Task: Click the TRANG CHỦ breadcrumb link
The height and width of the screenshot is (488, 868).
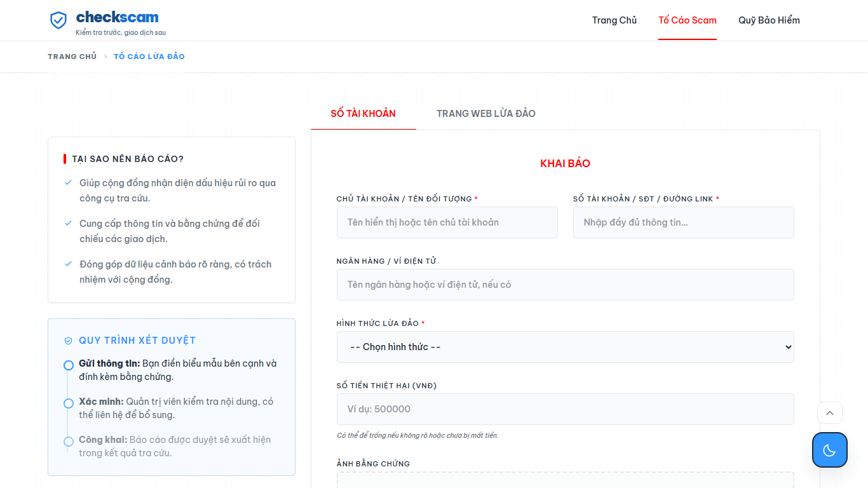Action: (72, 57)
